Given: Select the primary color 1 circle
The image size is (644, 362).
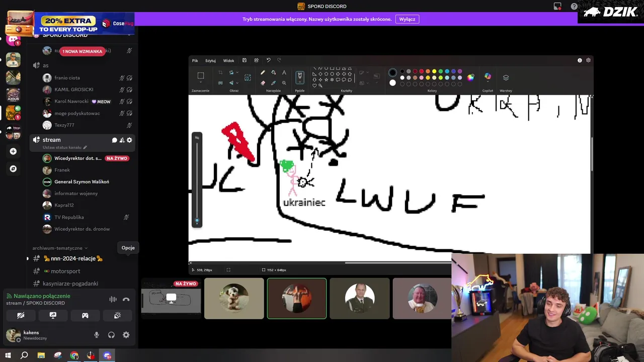Looking at the screenshot, I should pos(392,72).
